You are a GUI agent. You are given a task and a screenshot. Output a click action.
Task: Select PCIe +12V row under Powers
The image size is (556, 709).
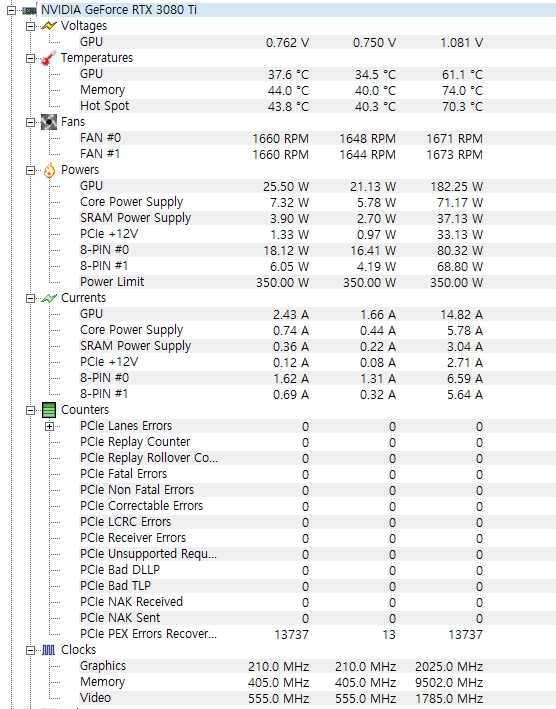[x=317, y=234]
